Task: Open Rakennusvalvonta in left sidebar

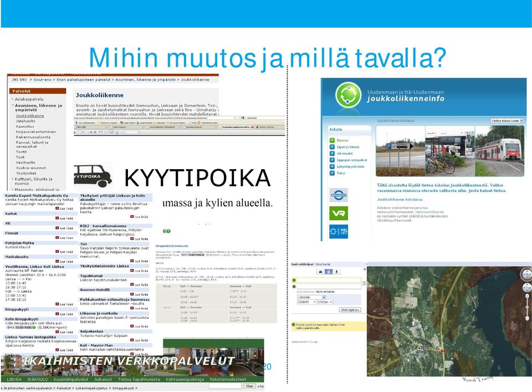Action: [x=33, y=137]
